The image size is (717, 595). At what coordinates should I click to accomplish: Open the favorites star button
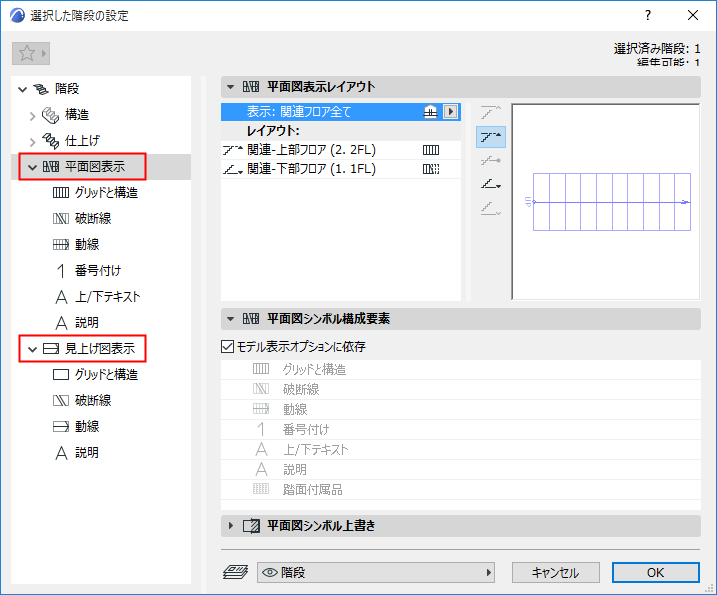click(x=31, y=54)
